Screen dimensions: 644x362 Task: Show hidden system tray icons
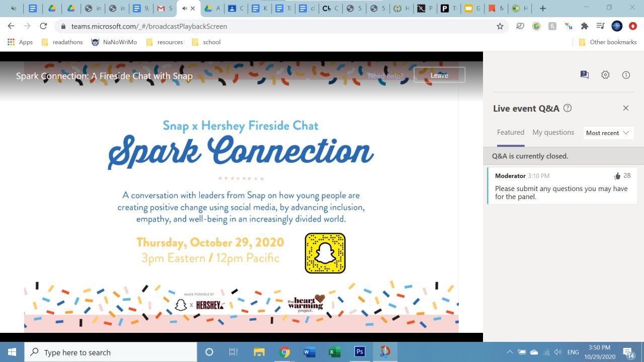(x=509, y=352)
